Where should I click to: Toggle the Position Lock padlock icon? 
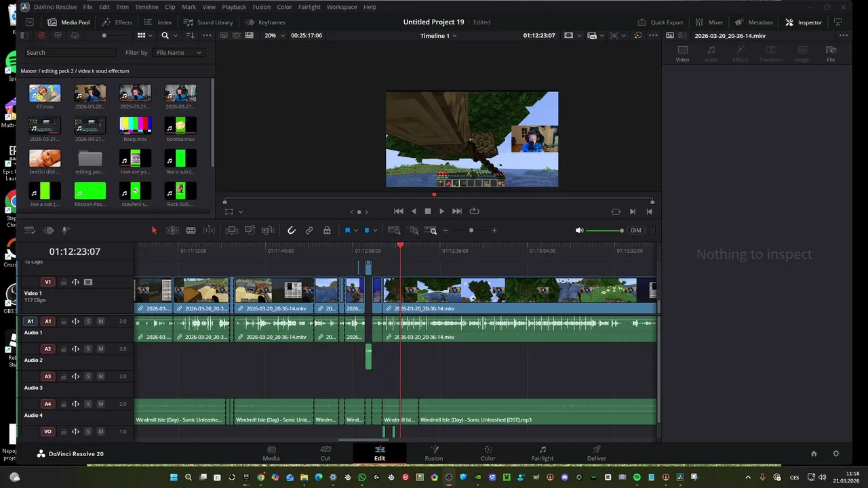click(327, 230)
